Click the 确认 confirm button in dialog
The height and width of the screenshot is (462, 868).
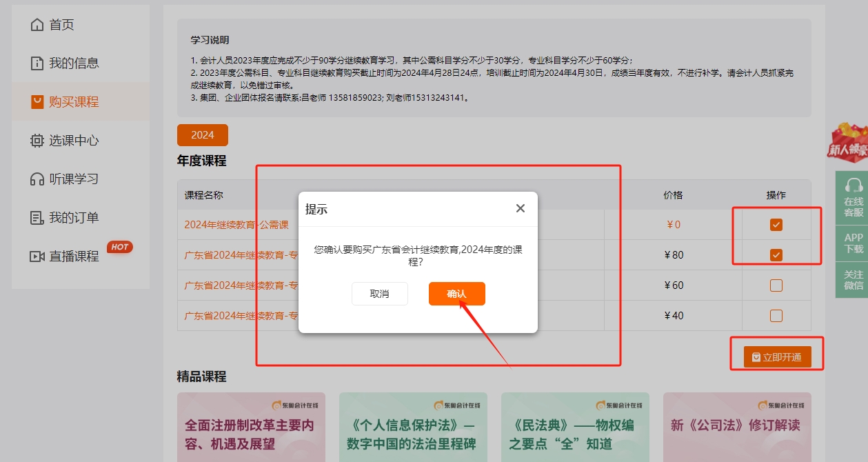pyautogui.click(x=456, y=293)
